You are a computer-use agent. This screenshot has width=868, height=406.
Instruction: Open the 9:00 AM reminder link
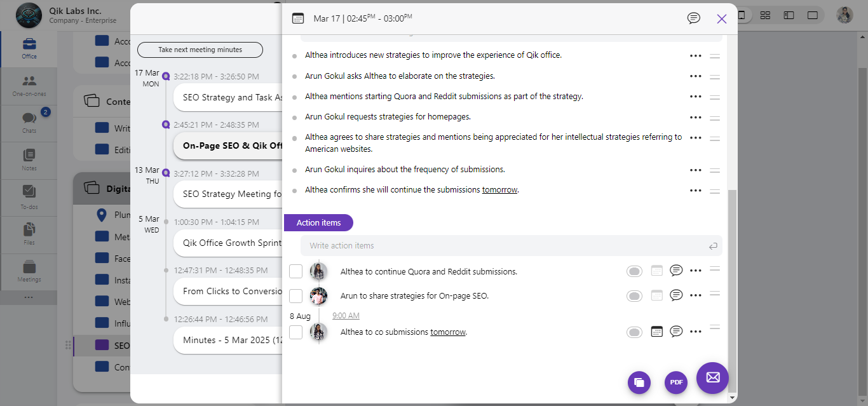(346, 315)
